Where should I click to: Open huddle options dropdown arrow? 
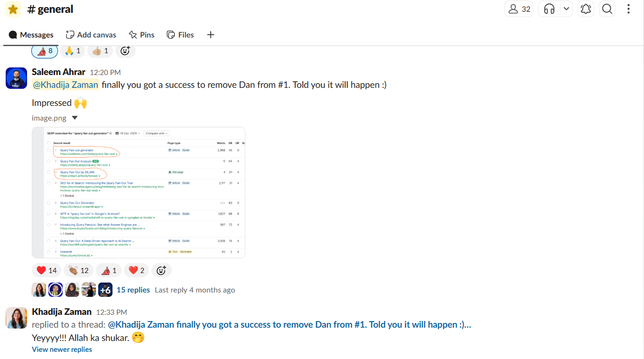(566, 9)
